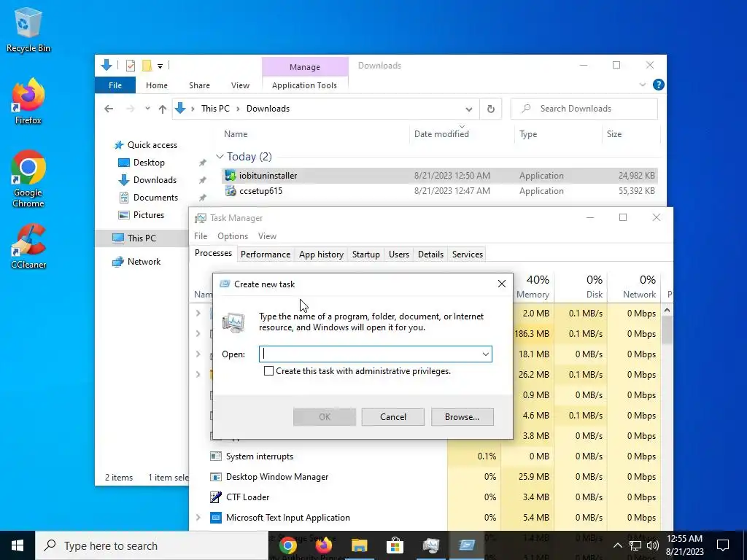Open Task Manager Options menu
747x560 pixels.
[x=233, y=236]
